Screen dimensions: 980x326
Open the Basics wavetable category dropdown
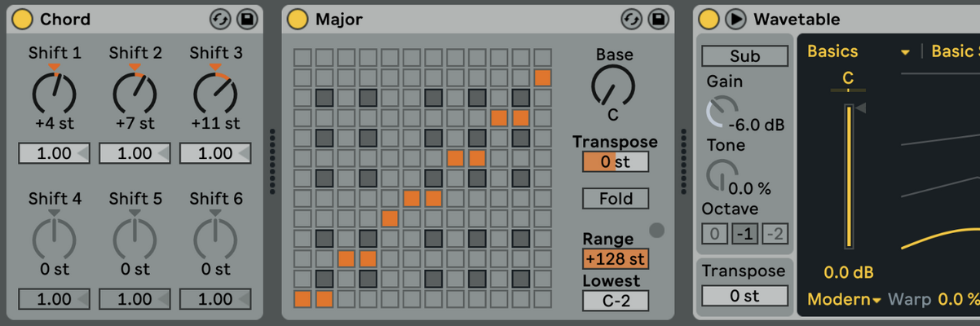[860, 51]
